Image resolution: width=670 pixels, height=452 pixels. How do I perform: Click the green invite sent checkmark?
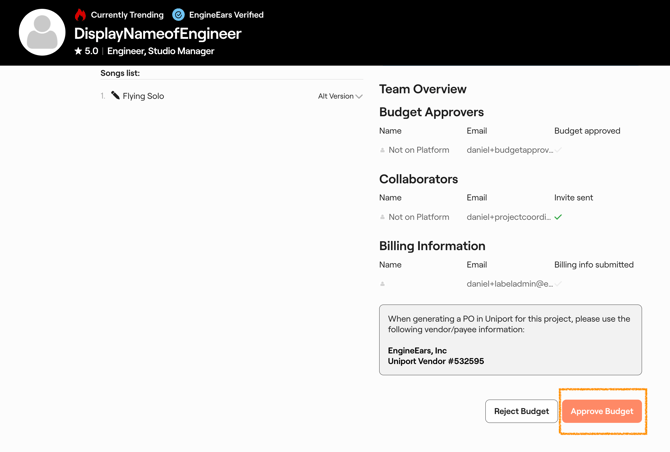pos(558,217)
